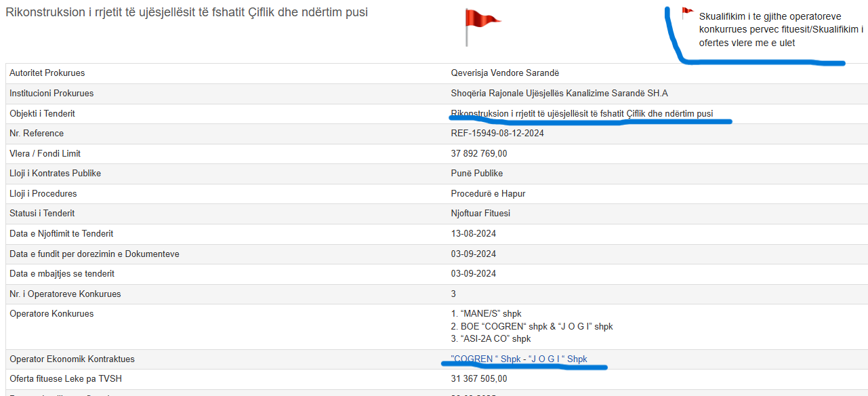
Task: Click the Nr. i Operatoreve Konkurues label
Action: tap(65, 294)
